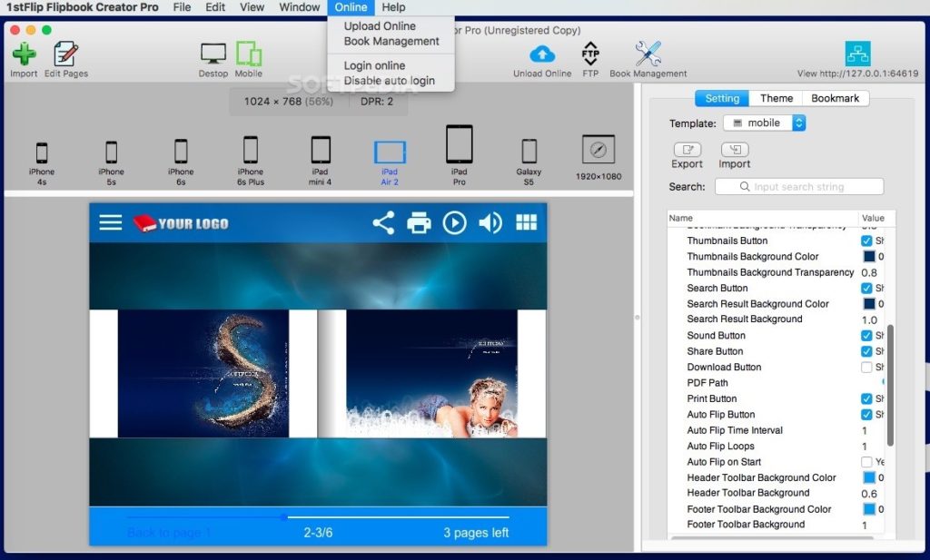
Task: Click the Thumbnails Background Transparency value 0.8
Action: click(869, 272)
